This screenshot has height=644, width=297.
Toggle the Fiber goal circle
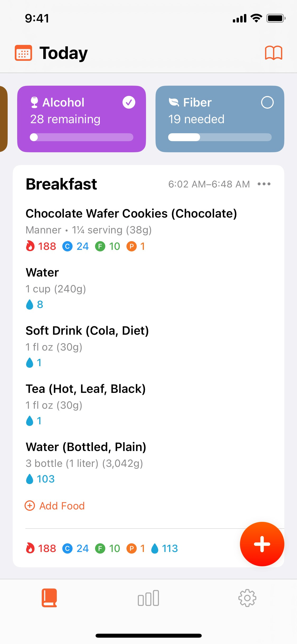(x=267, y=102)
